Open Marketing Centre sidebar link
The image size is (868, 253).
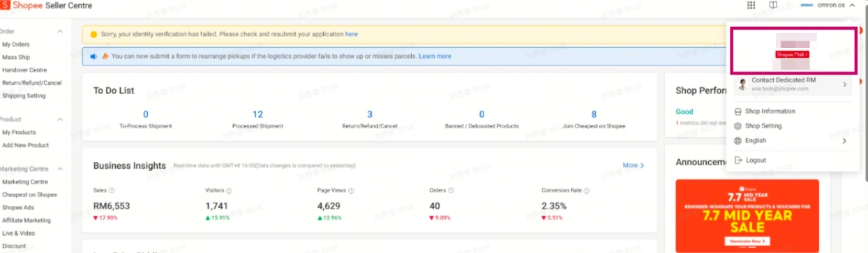[25, 182]
